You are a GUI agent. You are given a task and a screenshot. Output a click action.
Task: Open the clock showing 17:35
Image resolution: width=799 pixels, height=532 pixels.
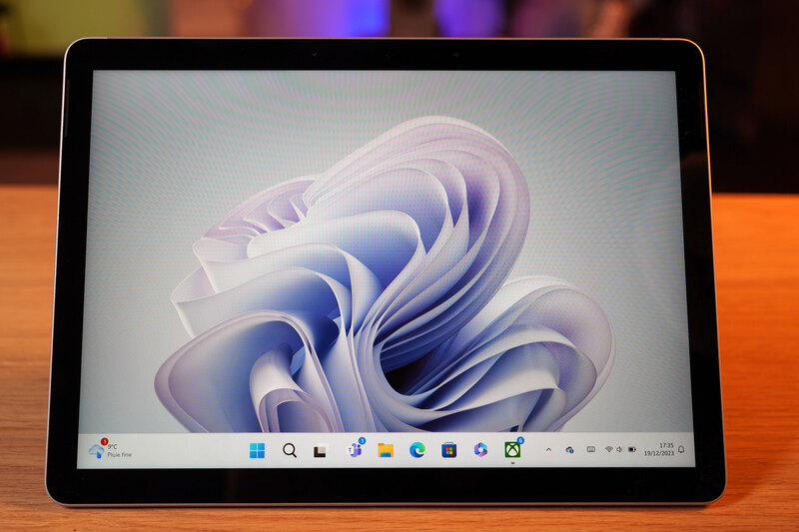[x=666, y=445]
